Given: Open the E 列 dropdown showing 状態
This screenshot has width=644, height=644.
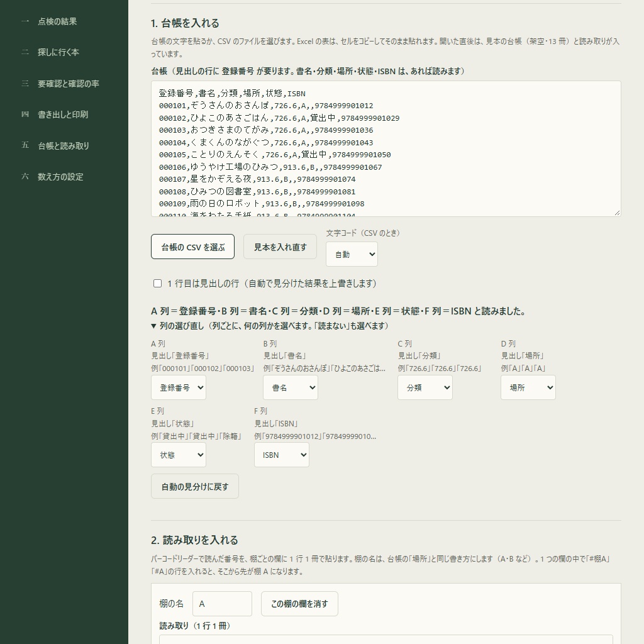Looking at the screenshot, I should (x=179, y=455).
